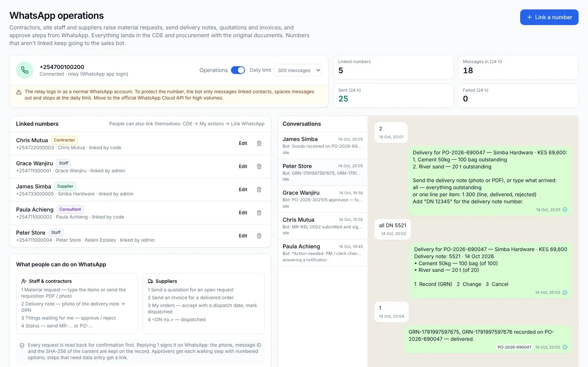588x367 pixels.
Task: Turn off the Operations toggle
Action: pyautogui.click(x=238, y=70)
